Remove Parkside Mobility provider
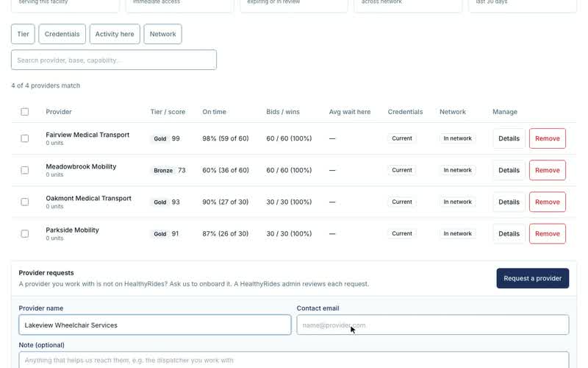 [547, 234]
